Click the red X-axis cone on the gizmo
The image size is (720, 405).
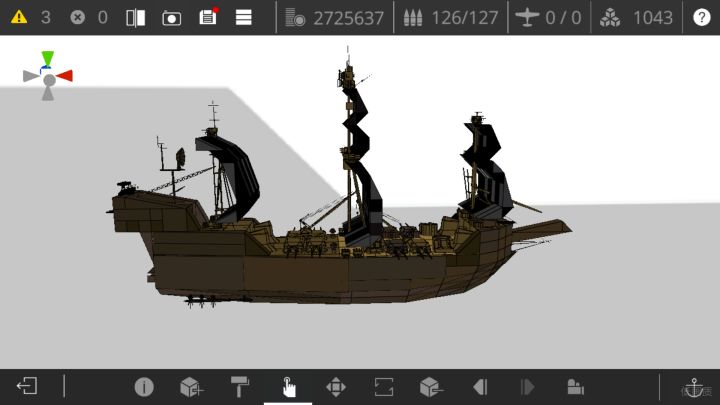[65, 76]
